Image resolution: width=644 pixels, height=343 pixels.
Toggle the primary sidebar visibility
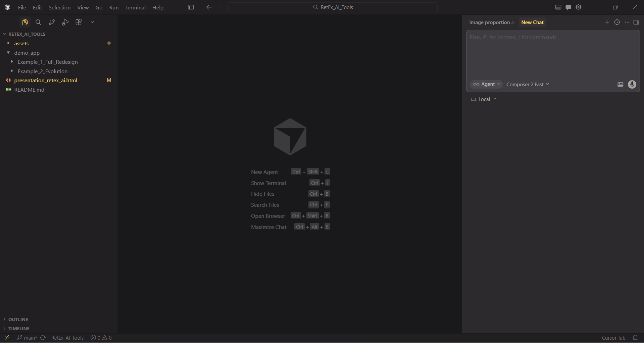[191, 7]
